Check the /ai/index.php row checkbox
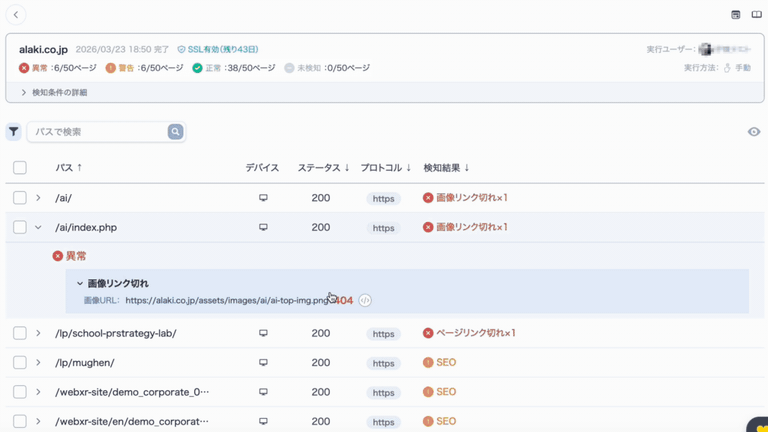 click(x=20, y=227)
